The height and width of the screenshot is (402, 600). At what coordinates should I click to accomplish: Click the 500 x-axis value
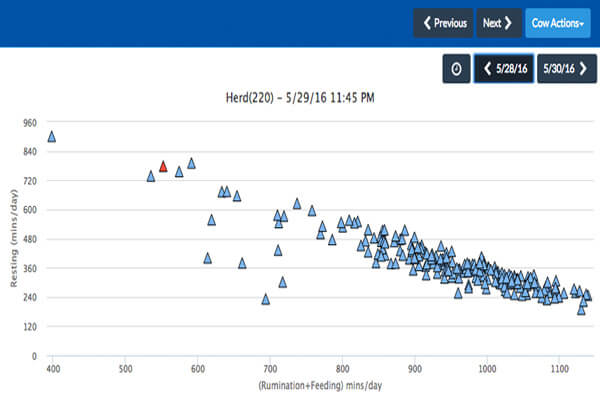[x=125, y=369]
